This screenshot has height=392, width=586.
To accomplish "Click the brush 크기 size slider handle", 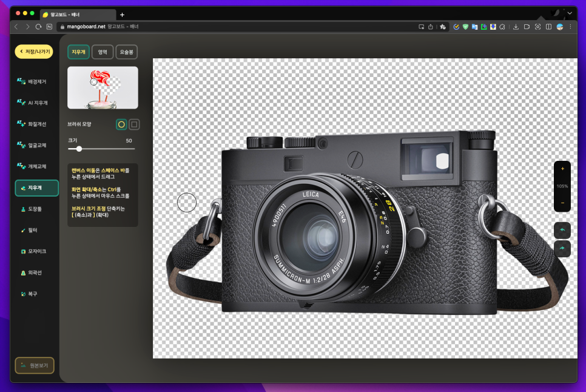I will pos(79,149).
